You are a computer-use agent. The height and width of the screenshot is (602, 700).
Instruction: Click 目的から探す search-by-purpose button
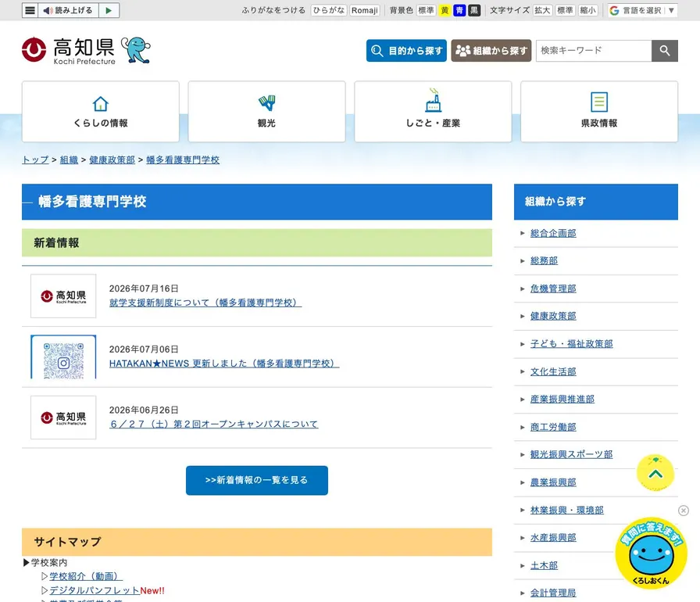pos(406,51)
